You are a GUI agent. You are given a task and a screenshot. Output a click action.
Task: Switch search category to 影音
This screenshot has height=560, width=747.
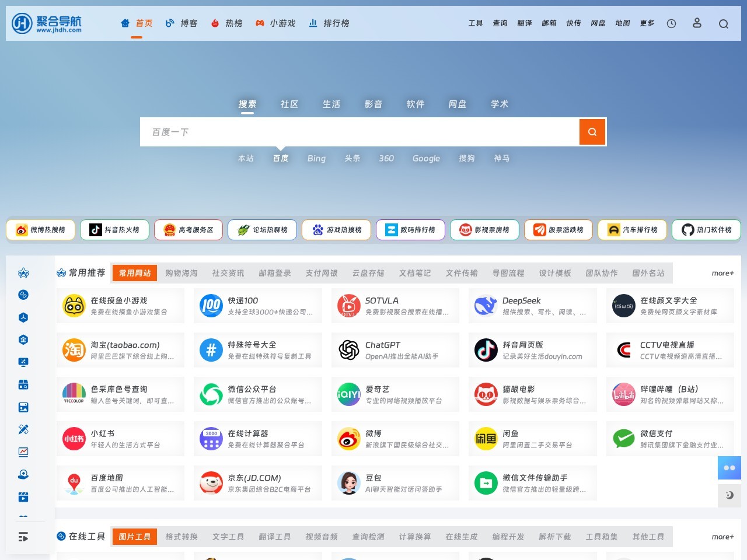click(x=373, y=104)
